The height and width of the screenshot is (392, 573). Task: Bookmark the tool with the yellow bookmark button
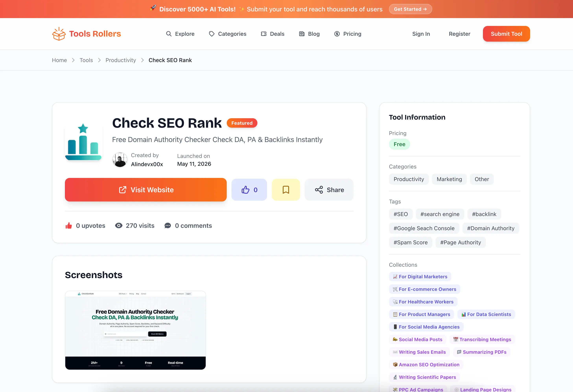(x=286, y=190)
